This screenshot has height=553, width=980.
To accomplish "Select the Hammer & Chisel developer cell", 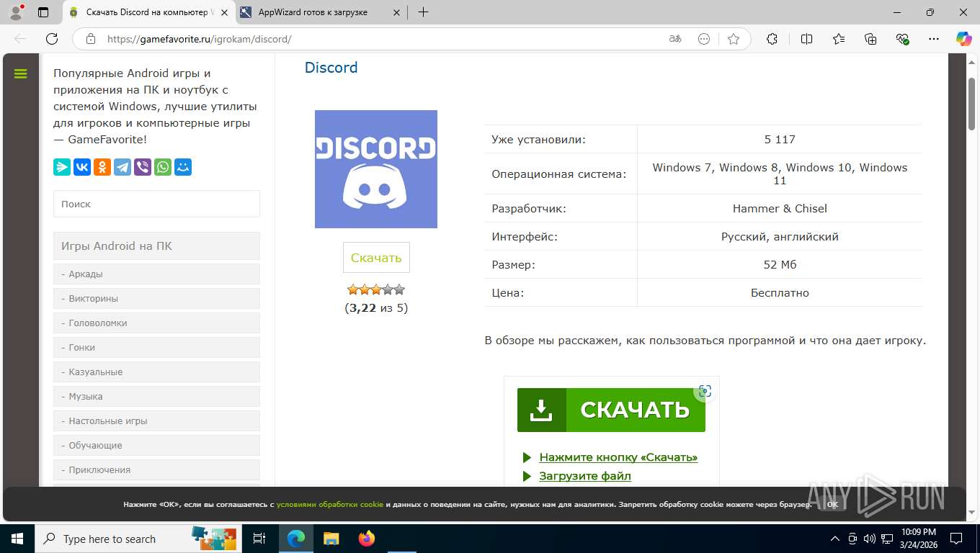I will (780, 208).
